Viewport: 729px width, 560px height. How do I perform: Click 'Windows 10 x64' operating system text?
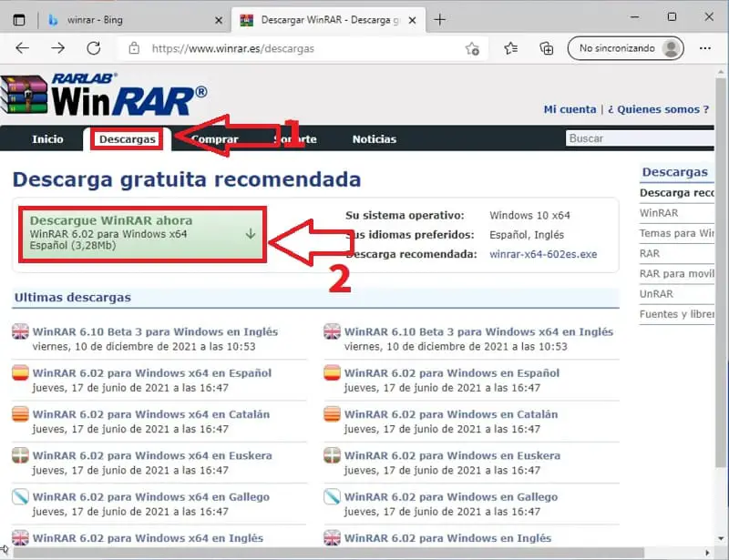(529, 215)
